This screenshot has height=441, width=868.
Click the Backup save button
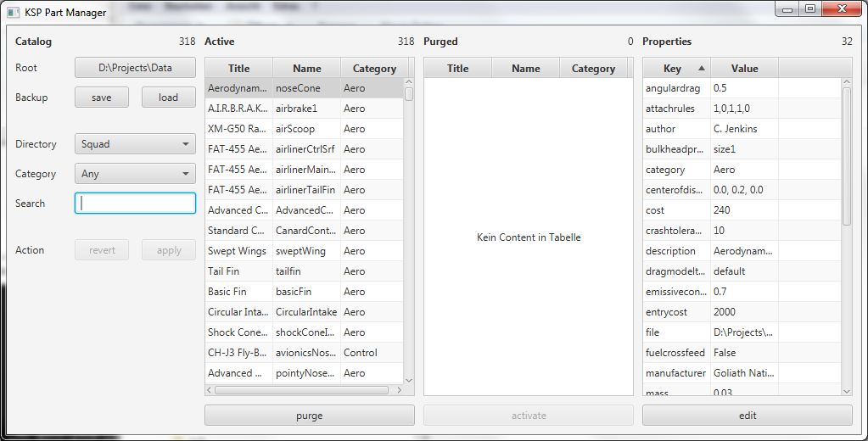102,98
